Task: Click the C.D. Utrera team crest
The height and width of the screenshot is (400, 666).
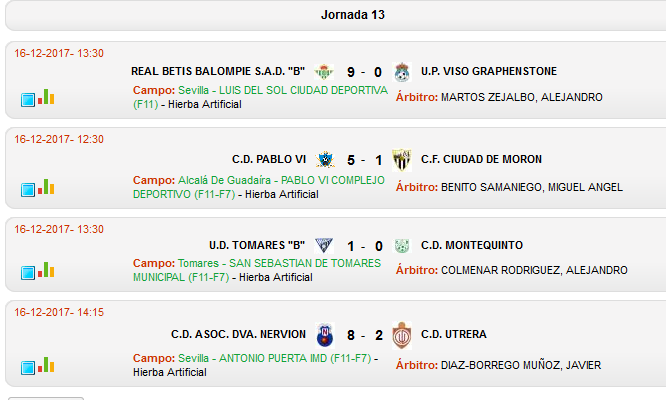Action: (x=401, y=335)
